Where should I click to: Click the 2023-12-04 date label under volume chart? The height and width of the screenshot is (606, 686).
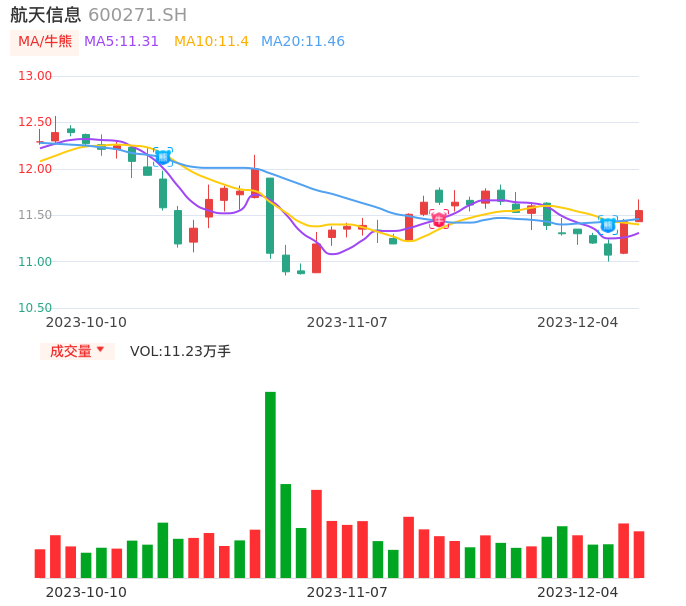tap(577, 592)
